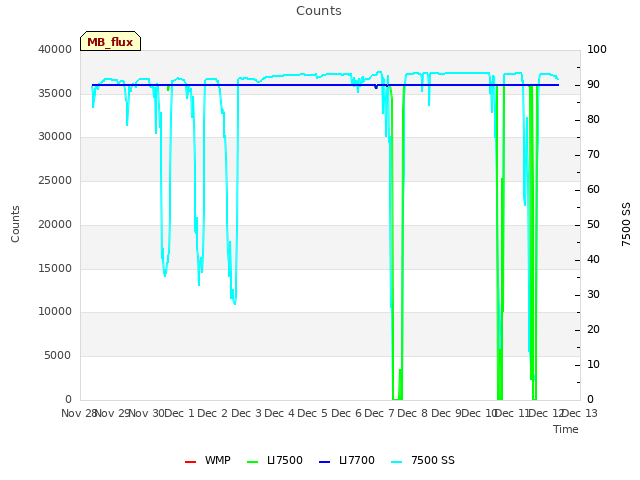This screenshot has width=640, height=480.
Task: Click the 70 tick on right axis
Action: pyautogui.click(x=593, y=155)
